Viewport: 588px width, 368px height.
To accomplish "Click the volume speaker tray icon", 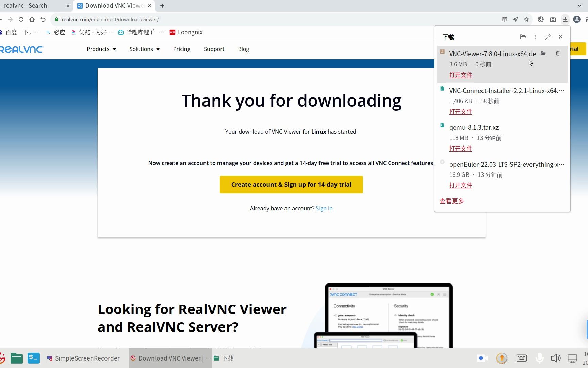I will [556, 358].
